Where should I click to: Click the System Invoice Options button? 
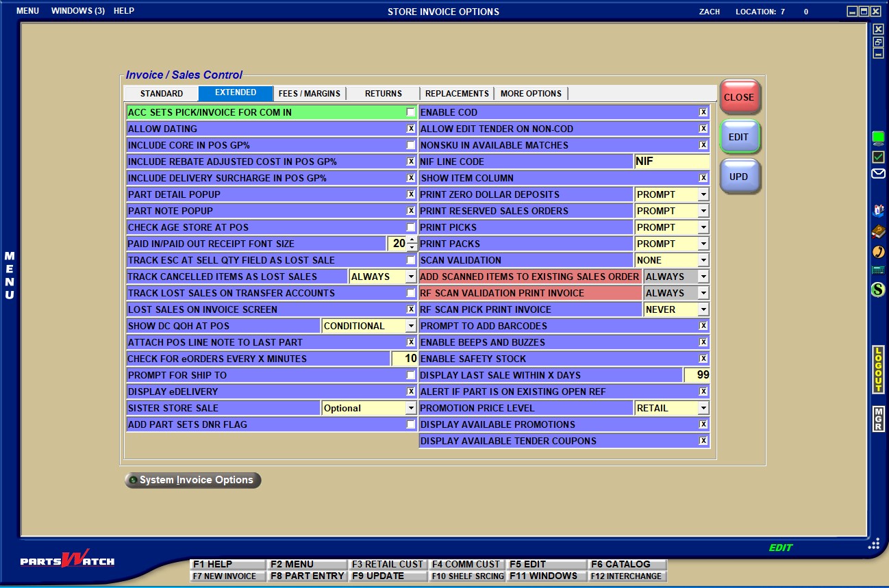(193, 480)
